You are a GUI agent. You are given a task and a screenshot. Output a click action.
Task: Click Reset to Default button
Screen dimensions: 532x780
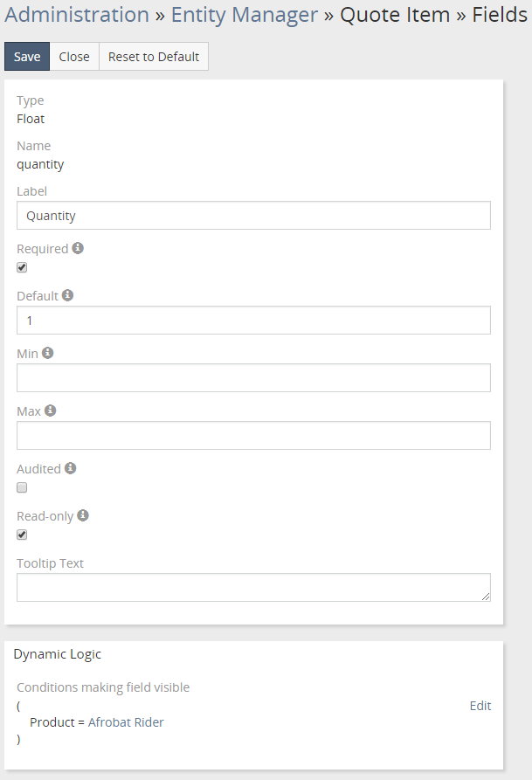pyautogui.click(x=154, y=57)
